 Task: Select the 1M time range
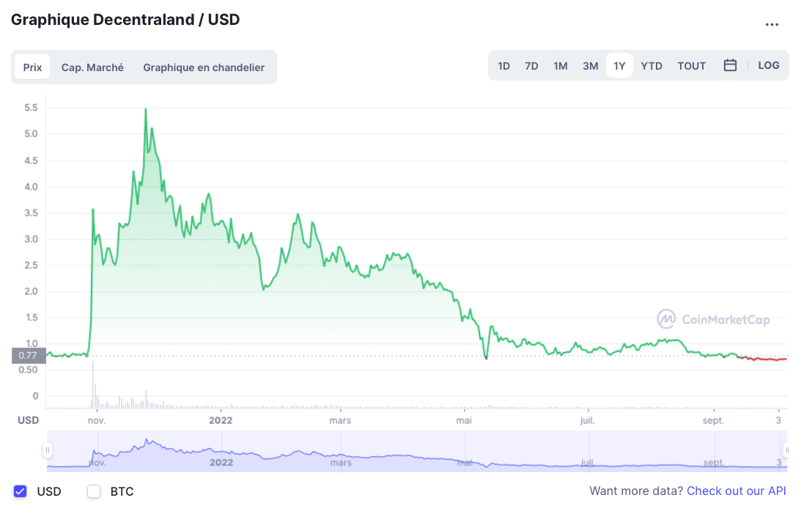[561, 66]
